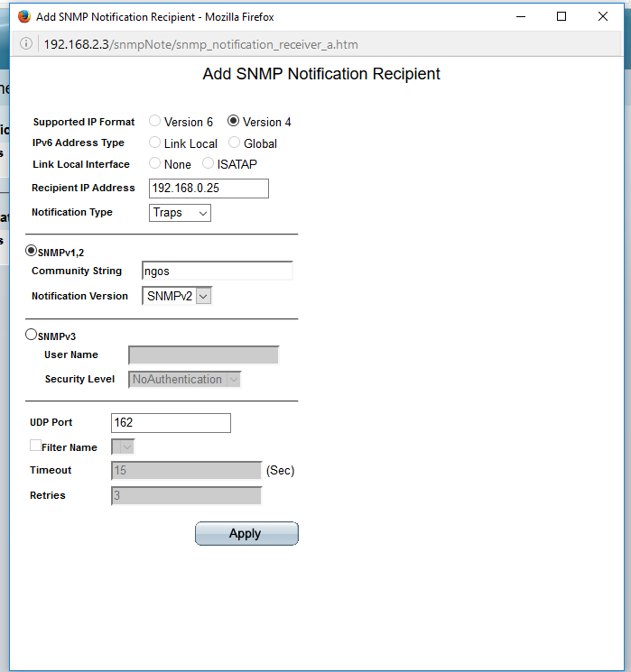Viewport: 631px width, 672px height.
Task: Focus the Community String text box
Action: point(217,271)
